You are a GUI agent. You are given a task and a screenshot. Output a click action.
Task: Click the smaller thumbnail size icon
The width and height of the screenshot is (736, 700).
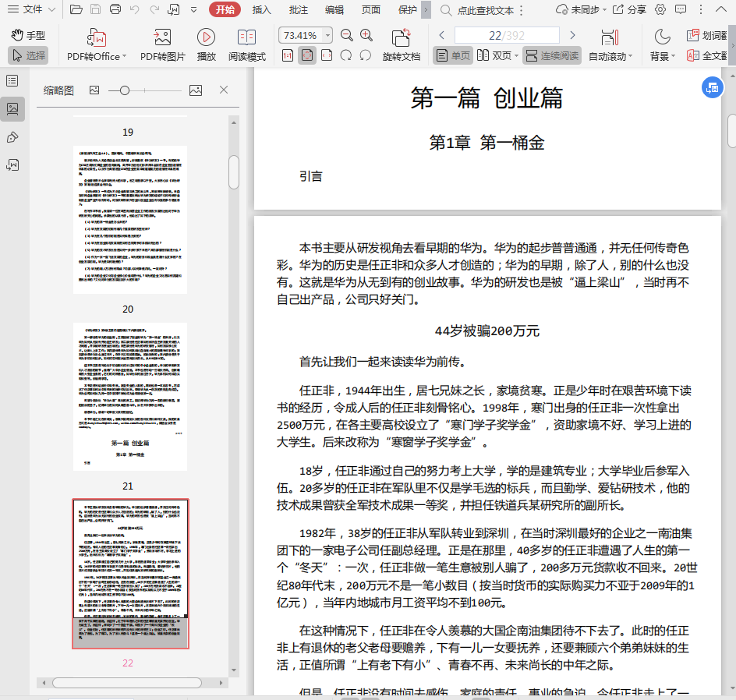(94, 90)
